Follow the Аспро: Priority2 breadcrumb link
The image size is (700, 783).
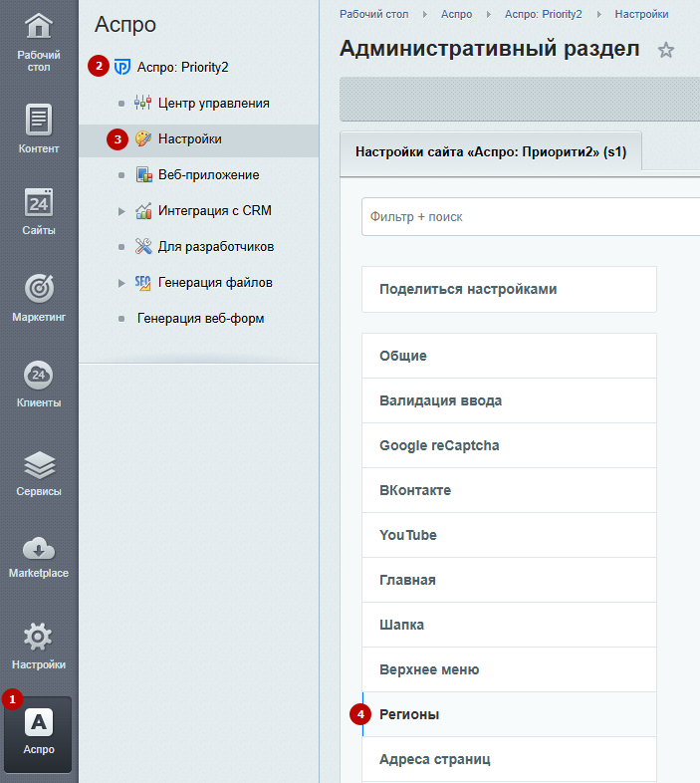pyautogui.click(x=544, y=14)
